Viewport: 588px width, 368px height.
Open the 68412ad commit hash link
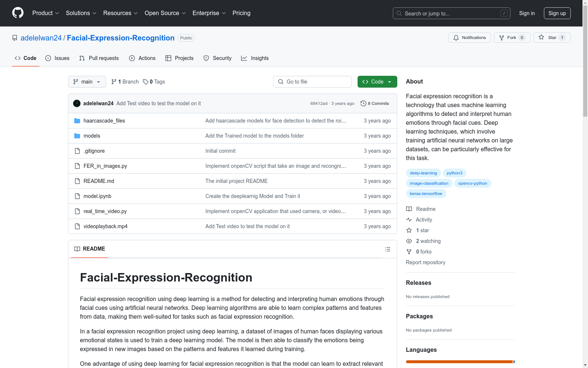click(x=319, y=103)
